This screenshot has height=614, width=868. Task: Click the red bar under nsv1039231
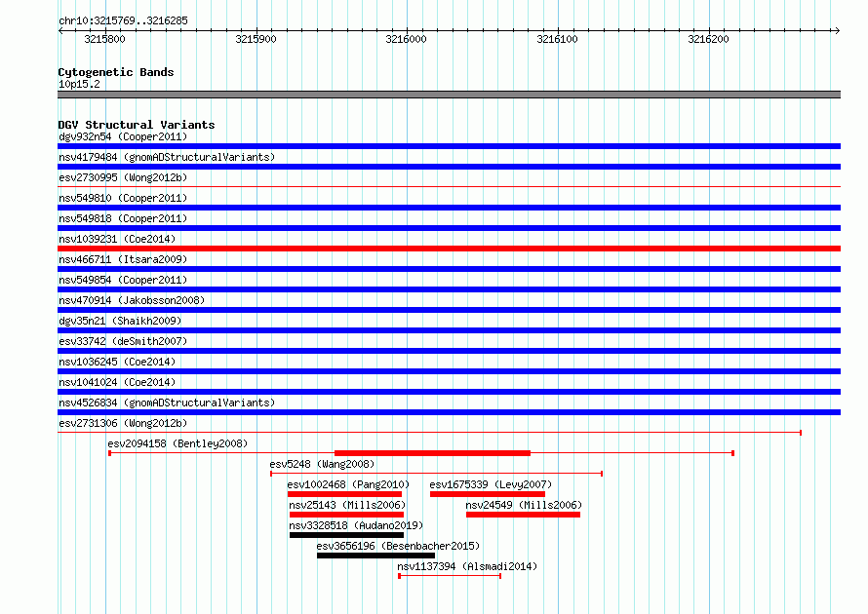click(x=449, y=249)
